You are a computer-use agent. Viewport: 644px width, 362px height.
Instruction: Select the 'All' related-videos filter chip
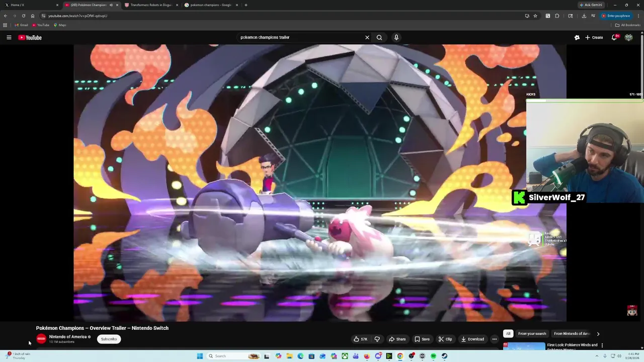[508, 334]
